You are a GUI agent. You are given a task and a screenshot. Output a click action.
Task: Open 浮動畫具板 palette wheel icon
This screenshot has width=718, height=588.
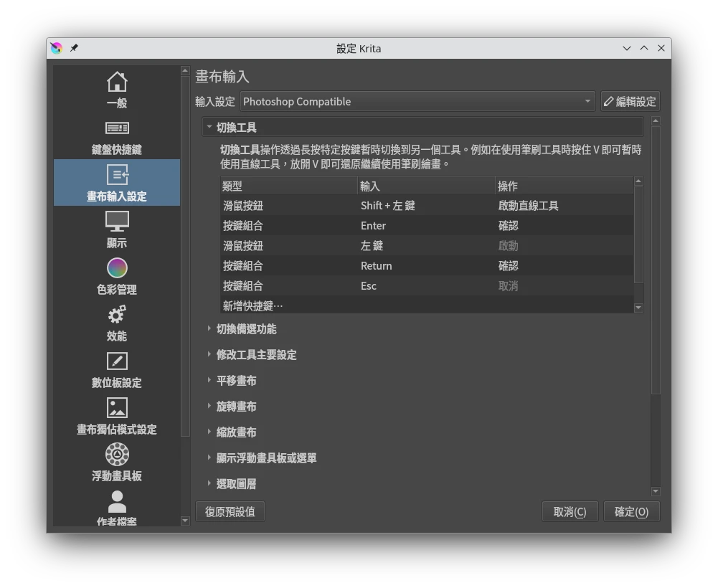point(117,455)
